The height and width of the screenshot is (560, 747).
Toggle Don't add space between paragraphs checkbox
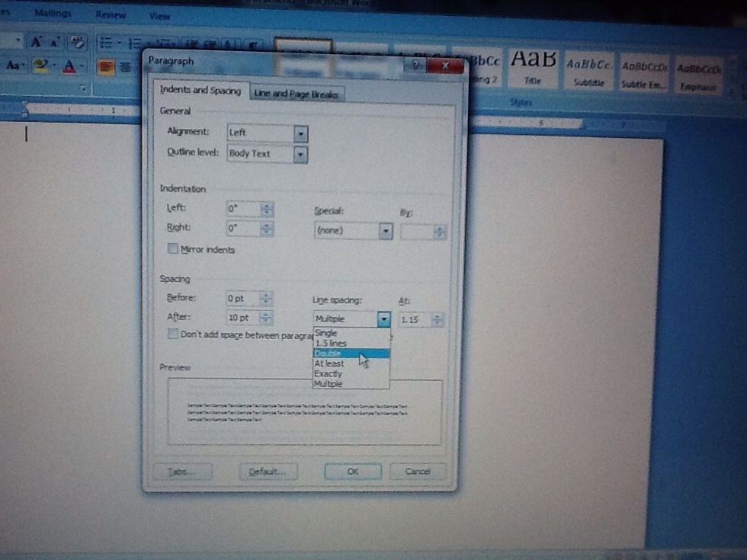pos(172,334)
